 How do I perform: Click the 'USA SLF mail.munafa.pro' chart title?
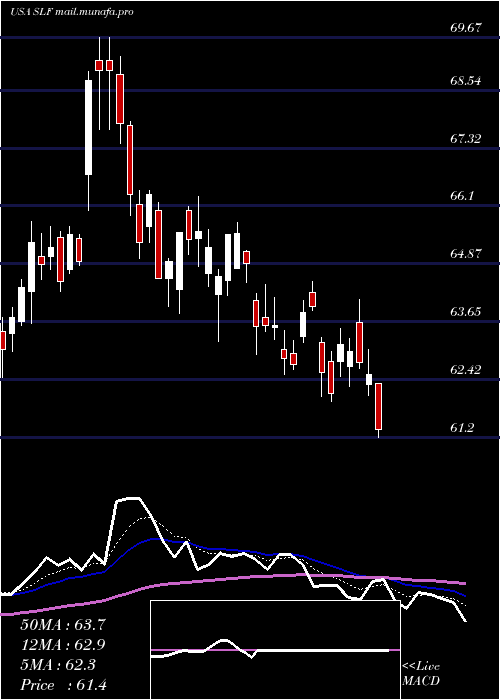(x=71, y=12)
